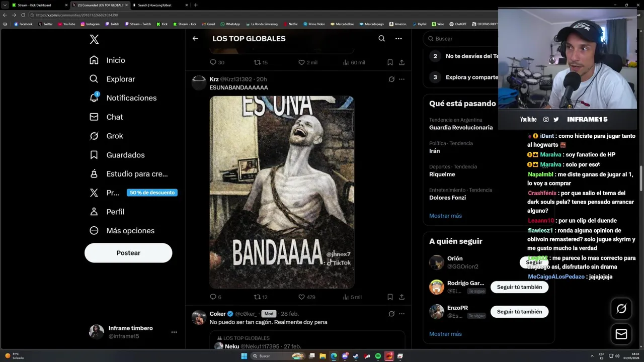Open Explorar in the sidebar
Image resolution: width=644 pixels, height=362 pixels.
point(112,79)
